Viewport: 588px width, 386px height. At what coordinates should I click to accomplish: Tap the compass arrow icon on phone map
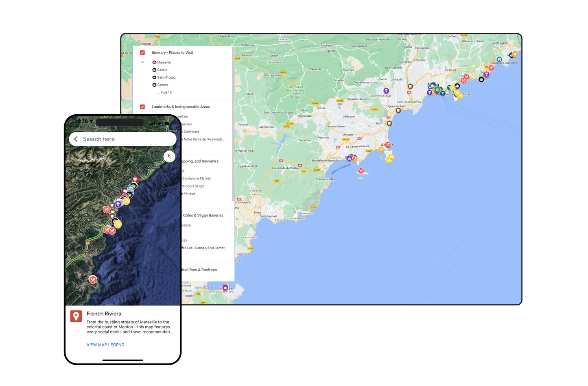click(x=169, y=156)
